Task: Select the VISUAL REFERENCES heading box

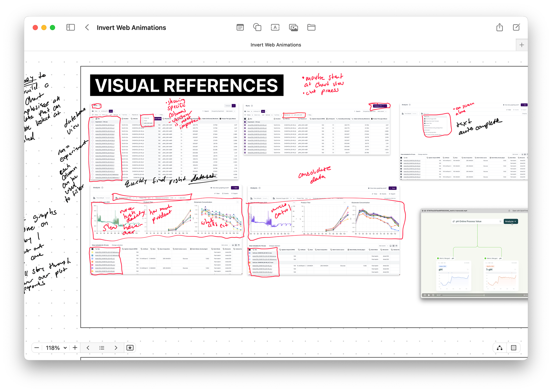Action: 187,85
